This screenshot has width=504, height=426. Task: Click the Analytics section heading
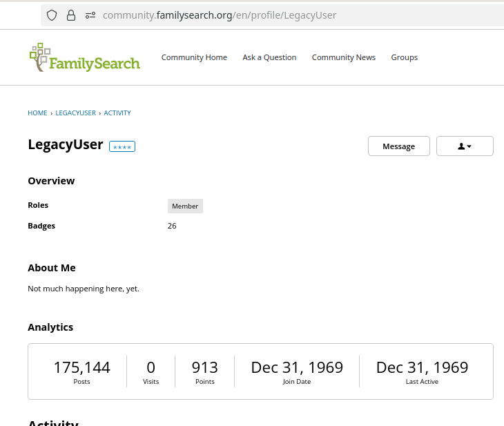[50, 327]
